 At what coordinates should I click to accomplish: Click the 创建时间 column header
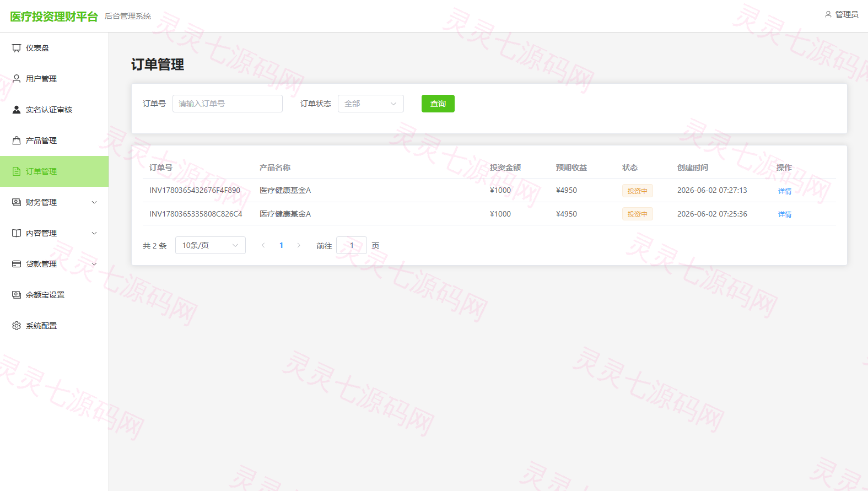(693, 168)
